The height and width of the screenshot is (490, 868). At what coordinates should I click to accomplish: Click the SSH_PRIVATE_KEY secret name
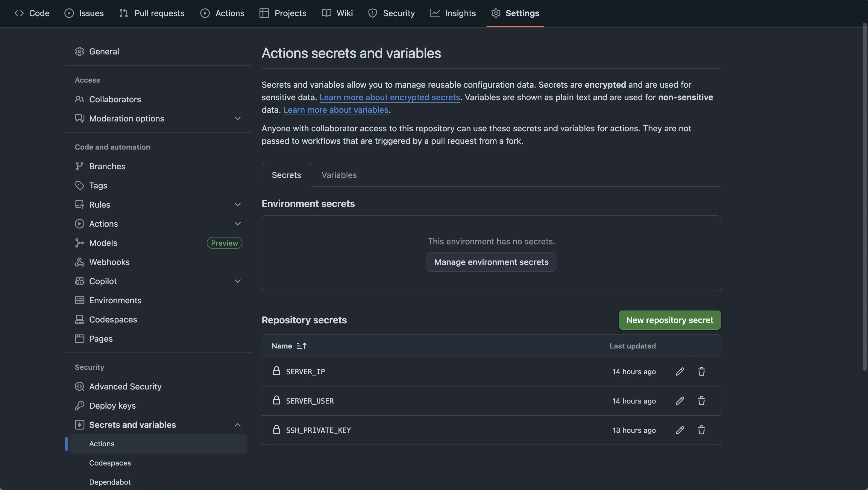pyautogui.click(x=318, y=430)
